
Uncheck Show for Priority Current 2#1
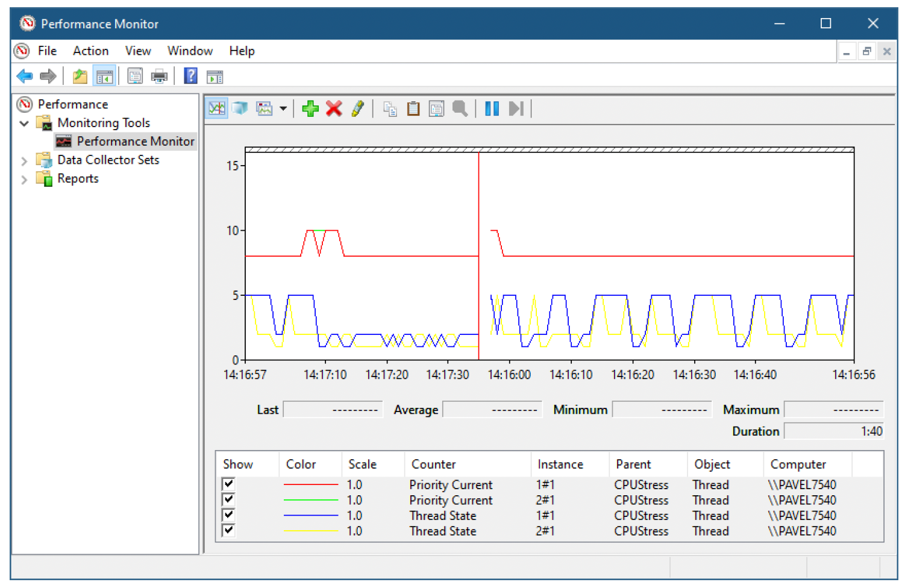pyautogui.click(x=228, y=499)
